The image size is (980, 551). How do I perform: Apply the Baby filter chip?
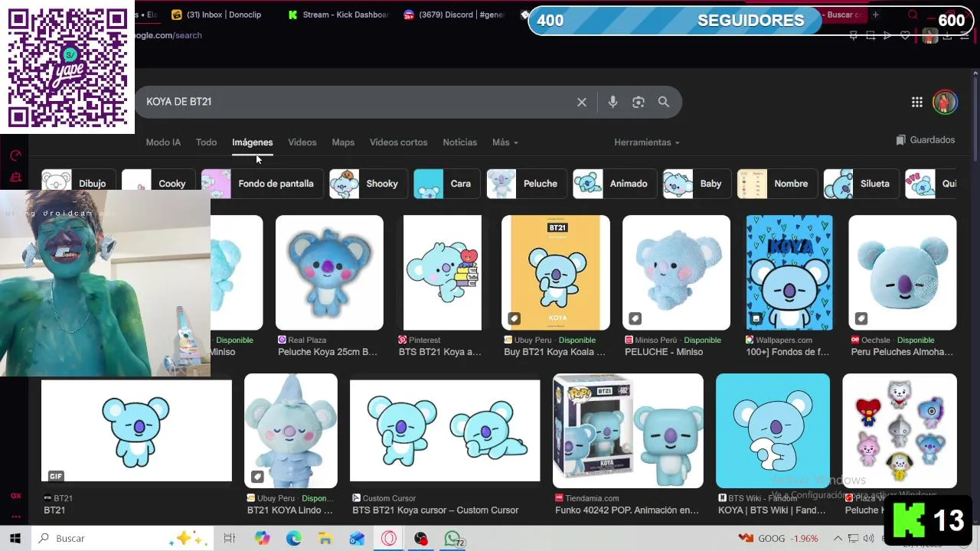(697, 184)
